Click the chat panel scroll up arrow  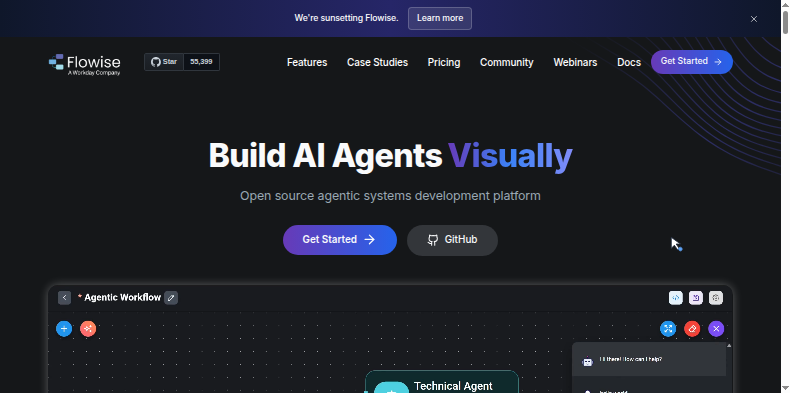(x=729, y=346)
